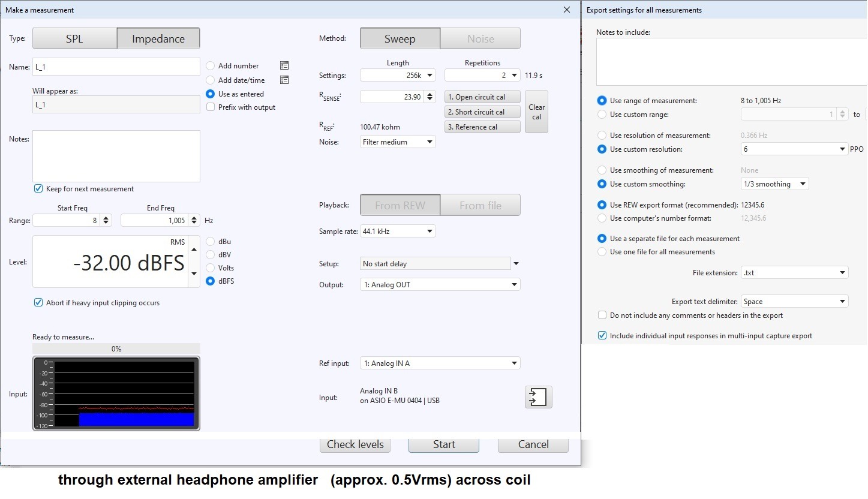The height and width of the screenshot is (499, 868).
Task: Open the File extension dropdown
Action: (x=795, y=273)
